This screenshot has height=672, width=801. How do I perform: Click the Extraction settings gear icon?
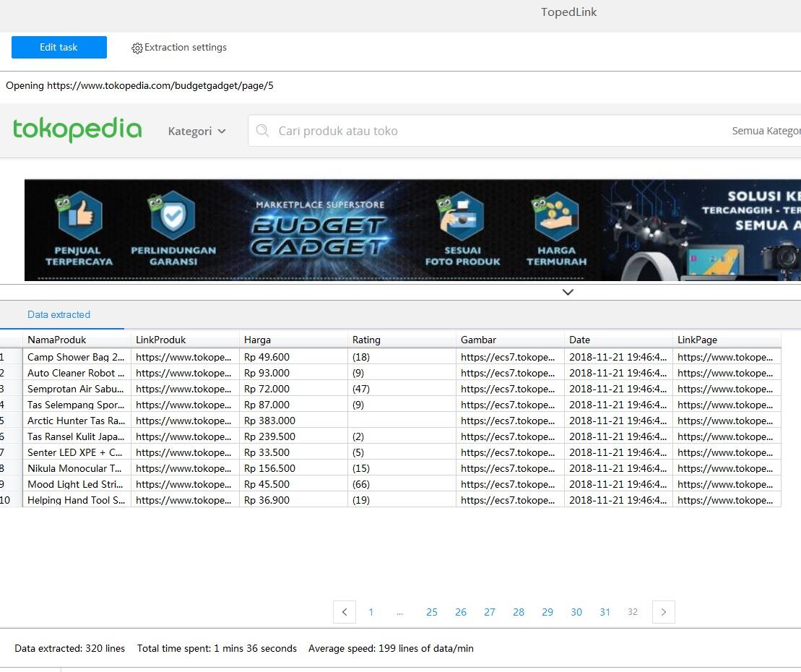[137, 48]
